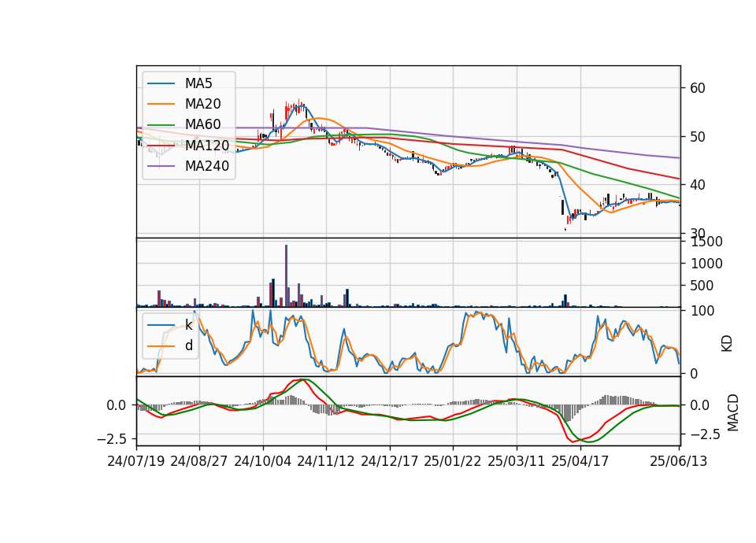Click the 25/03/11 date axis label
The width and height of the screenshot is (756, 543).
[517, 461]
